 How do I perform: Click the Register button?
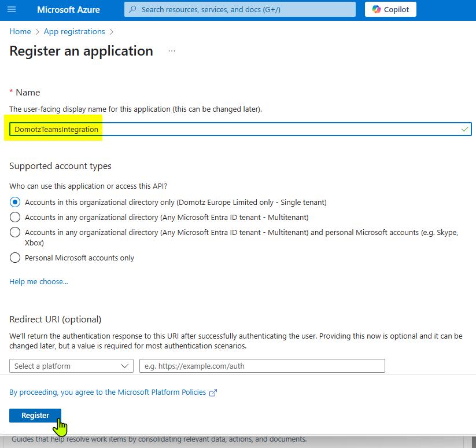[x=35, y=415]
